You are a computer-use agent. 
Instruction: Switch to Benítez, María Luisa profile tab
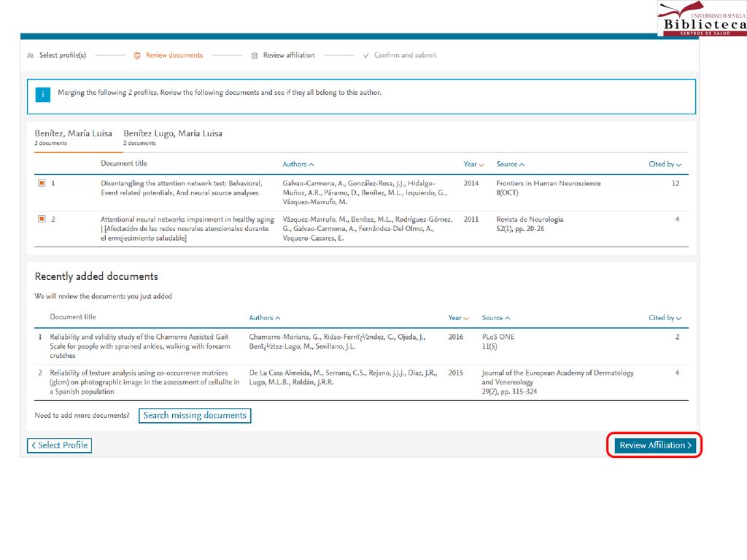74,138
